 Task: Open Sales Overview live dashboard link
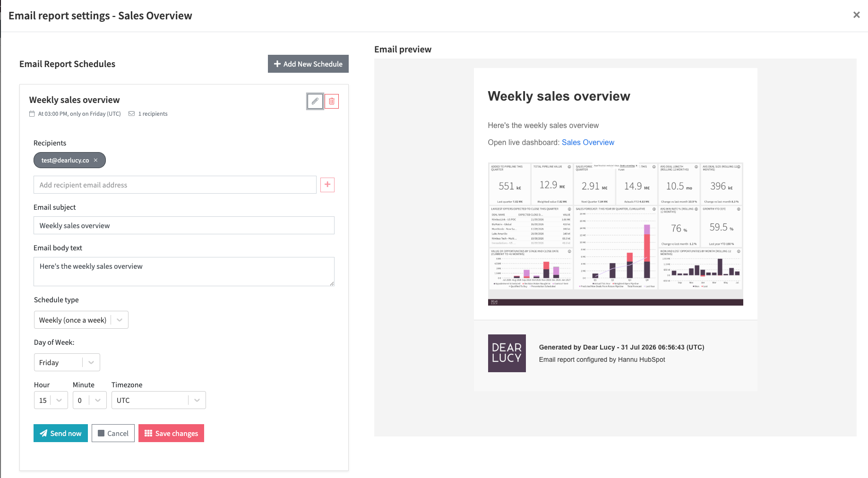pyautogui.click(x=588, y=142)
